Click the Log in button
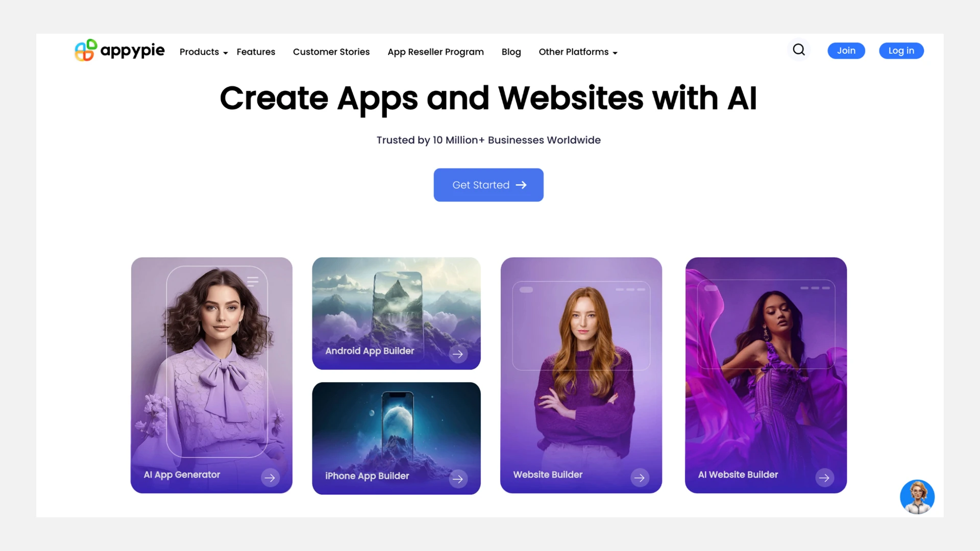 [901, 51]
